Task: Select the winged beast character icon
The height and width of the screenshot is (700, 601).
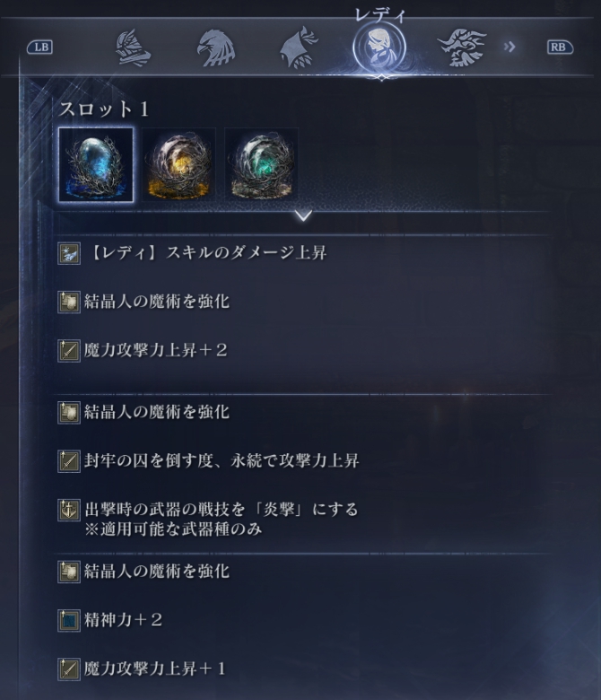Action: click(x=461, y=48)
